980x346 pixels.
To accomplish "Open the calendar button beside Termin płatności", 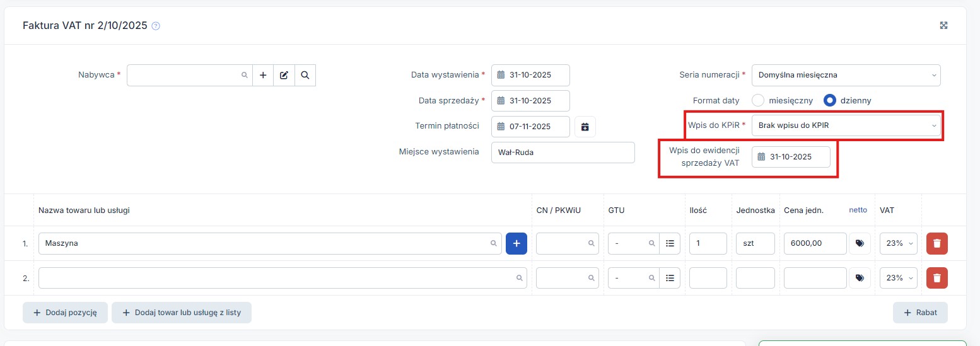I will pos(585,127).
